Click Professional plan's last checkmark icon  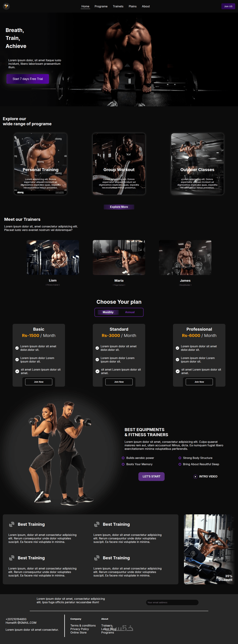click(x=178, y=371)
